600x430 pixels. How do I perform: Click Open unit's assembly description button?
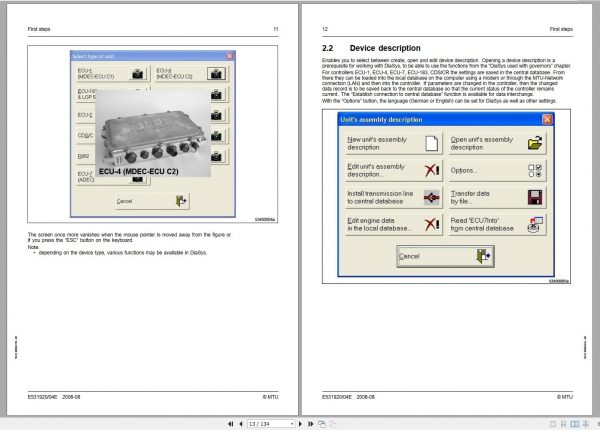coord(497,143)
